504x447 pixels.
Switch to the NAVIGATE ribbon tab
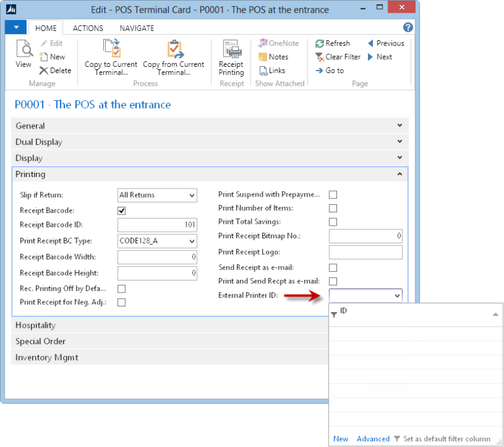tap(137, 28)
